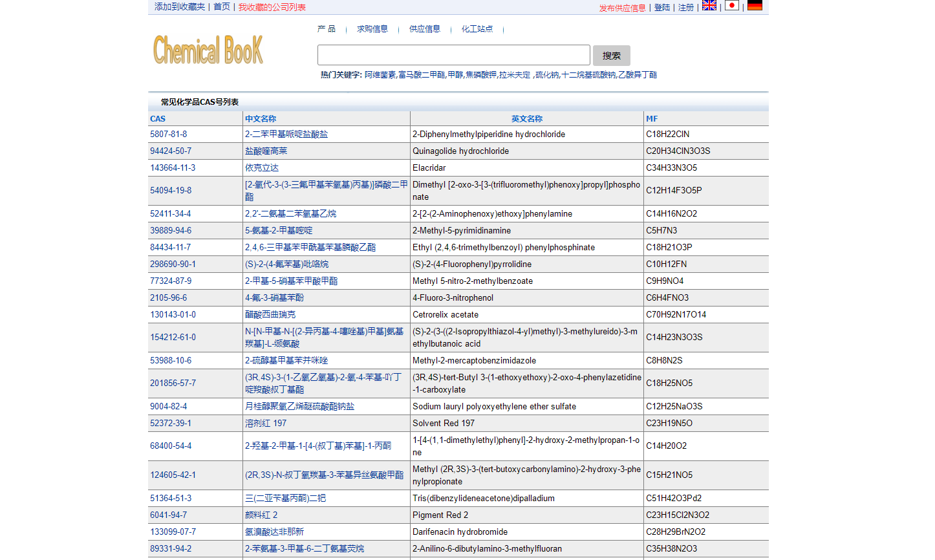The image size is (935, 560).
Task: Click the 搜索 search button
Action: coord(611,56)
